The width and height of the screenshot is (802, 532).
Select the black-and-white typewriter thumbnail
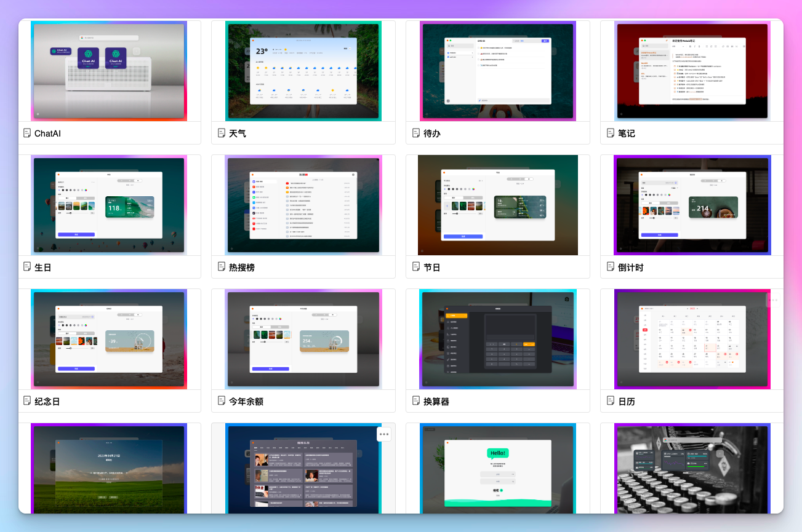pyautogui.click(x=692, y=469)
